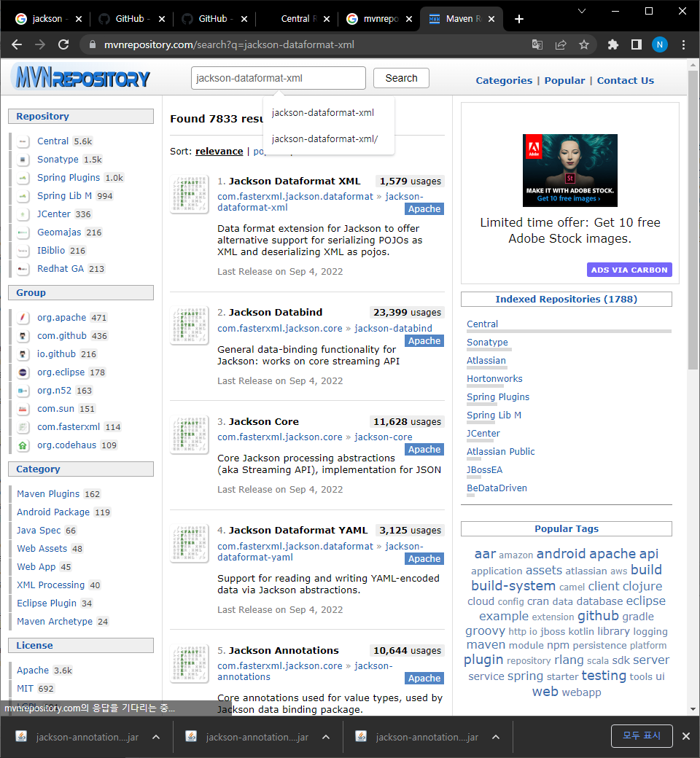Open Categories link in header
Image resolution: width=700 pixels, height=758 pixels.
[x=504, y=81]
